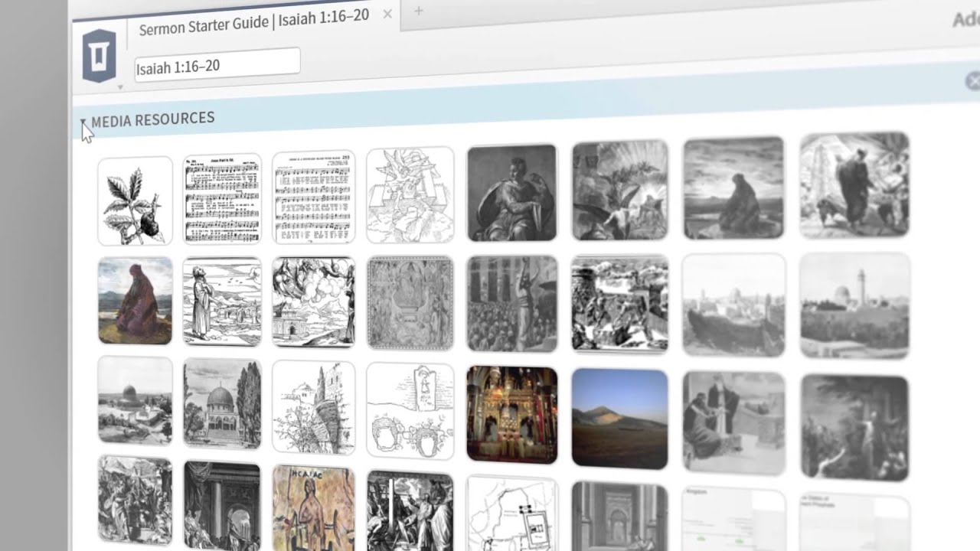Open the gray columned gateway image
980x551 pixels.
pyautogui.click(x=619, y=517)
